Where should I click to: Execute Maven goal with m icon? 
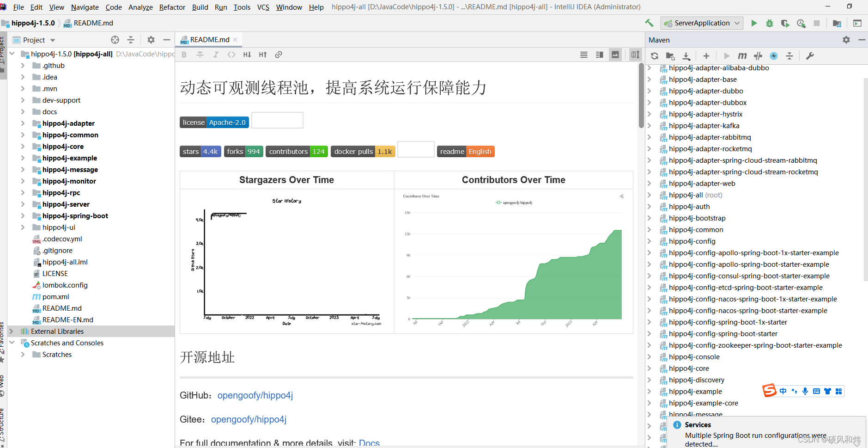[742, 56]
